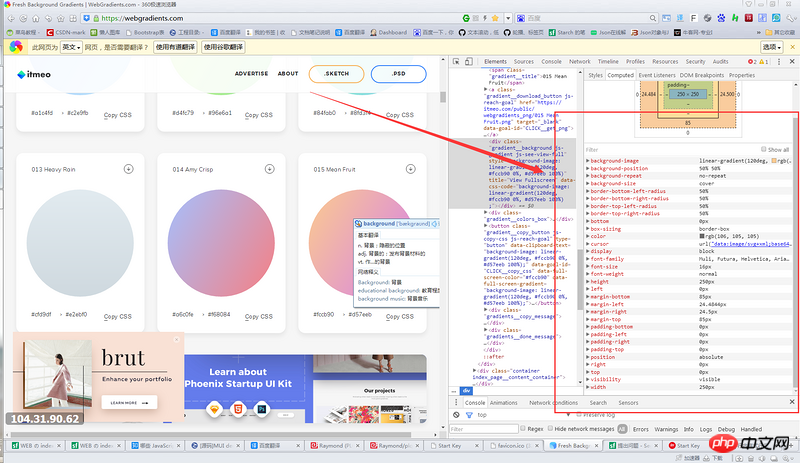
Task: Open the ABOUT link
Action: (x=288, y=74)
